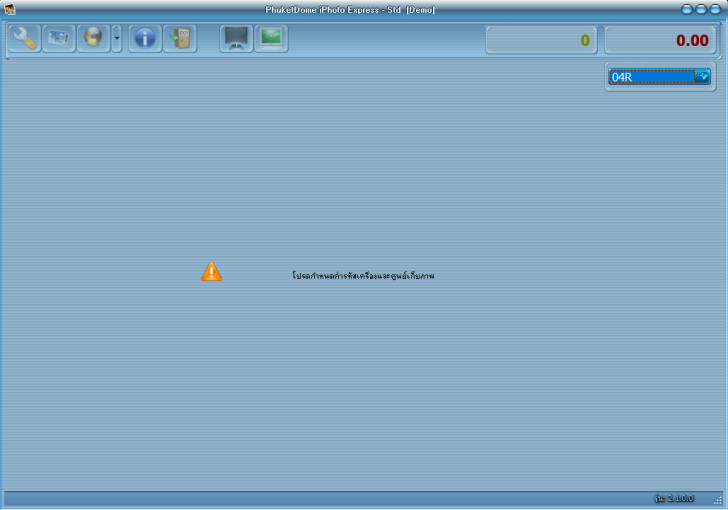Image resolution: width=728 pixels, height=510 pixels.
Task: Click the red 0.00 total display
Action: coord(660,40)
